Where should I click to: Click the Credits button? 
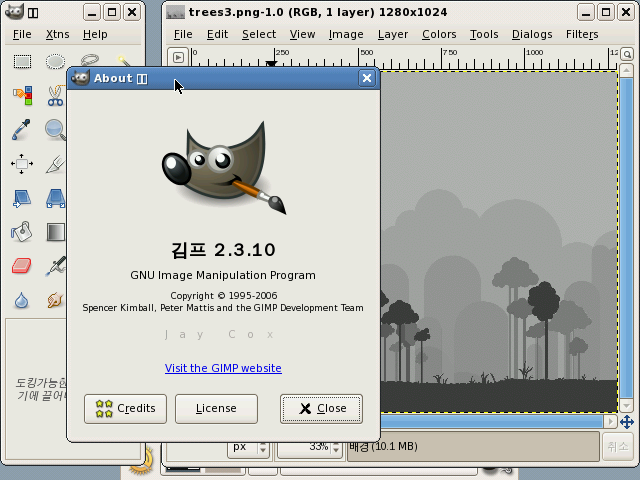pos(125,408)
